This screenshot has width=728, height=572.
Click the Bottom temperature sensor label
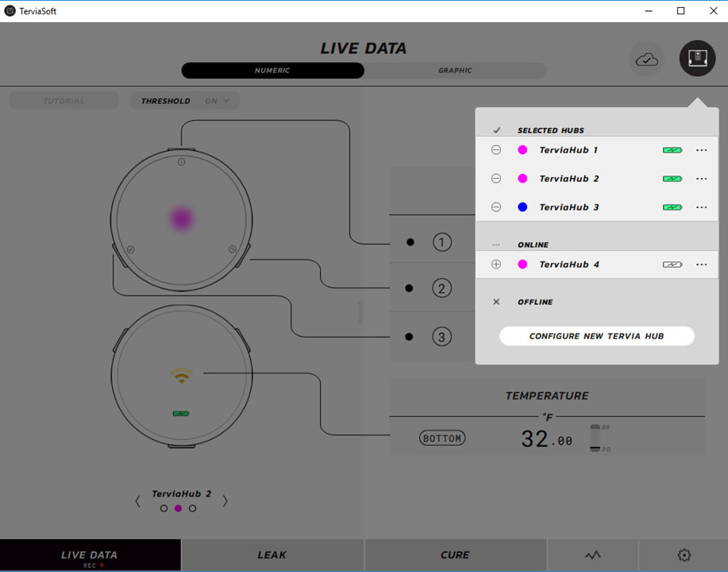click(x=442, y=439)
